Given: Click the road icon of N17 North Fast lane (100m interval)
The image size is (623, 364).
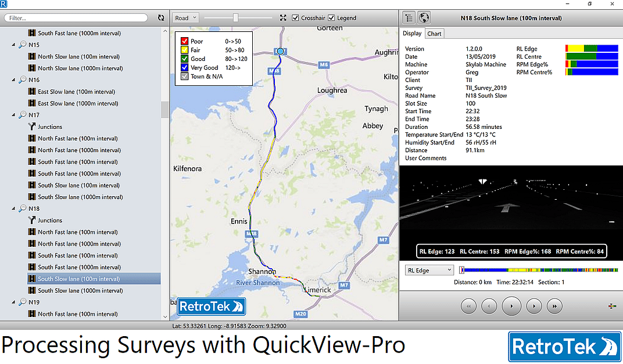Looking at the screenshot, I should (x=32, y=138).
